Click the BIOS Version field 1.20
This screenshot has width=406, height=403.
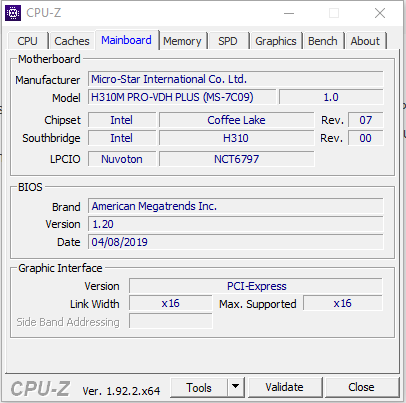click(236, 224)
